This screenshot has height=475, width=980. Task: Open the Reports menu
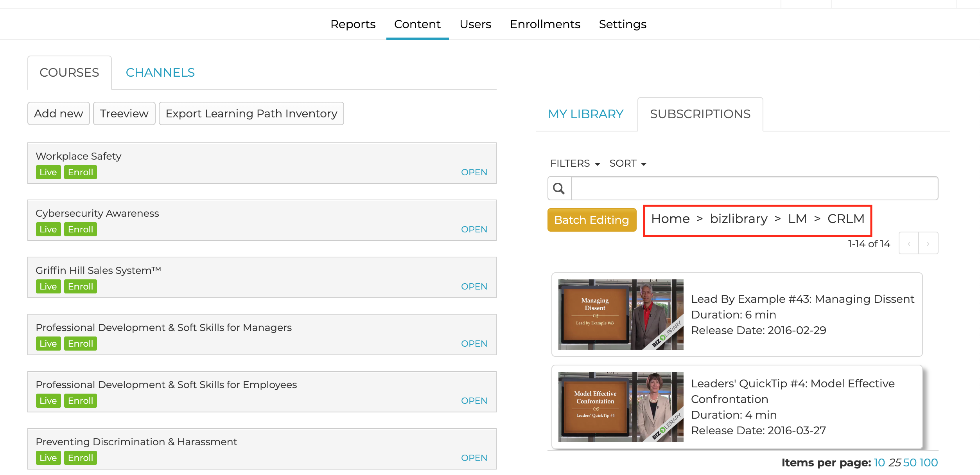(x=353, y=24)
